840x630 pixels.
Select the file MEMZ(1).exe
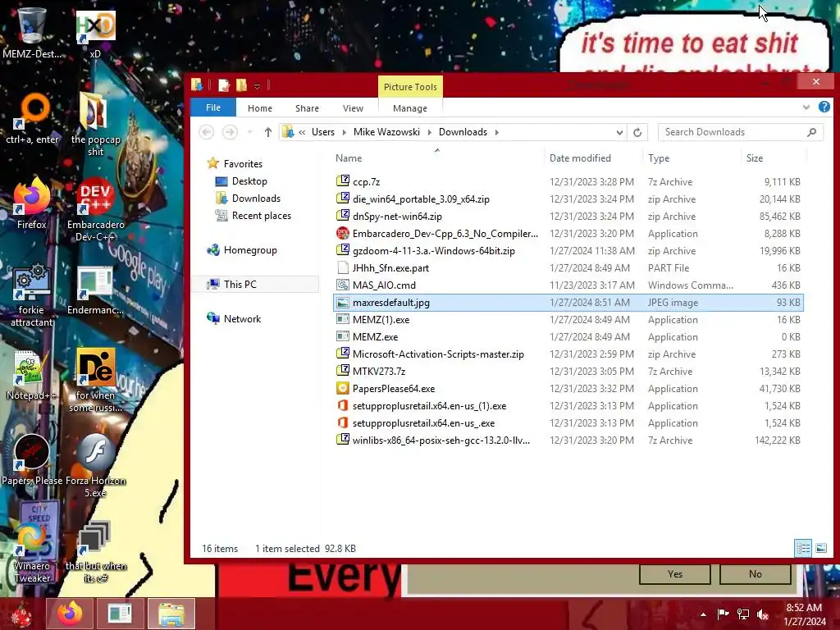(568, 320)
